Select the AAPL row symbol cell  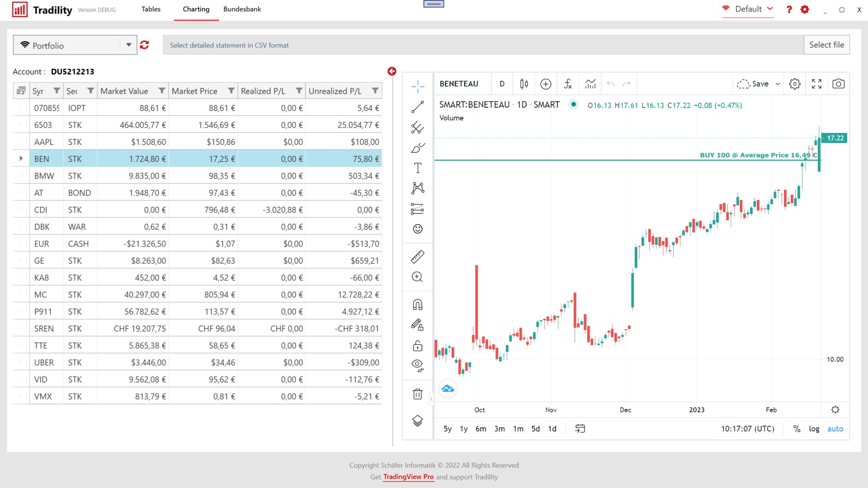[x=46, y=142]
